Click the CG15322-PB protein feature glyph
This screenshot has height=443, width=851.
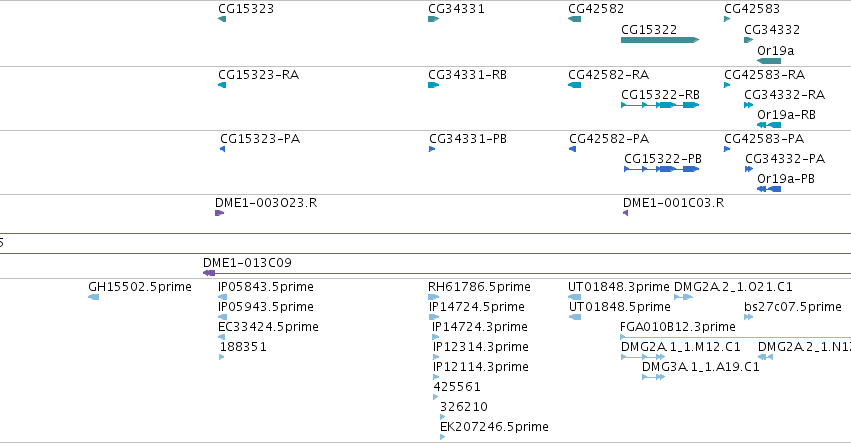click(662, 169)
